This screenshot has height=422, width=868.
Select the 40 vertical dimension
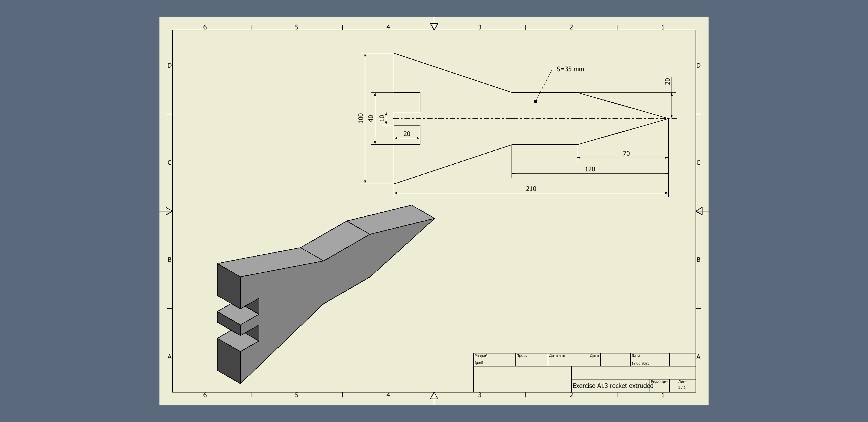tap(371, 118)
